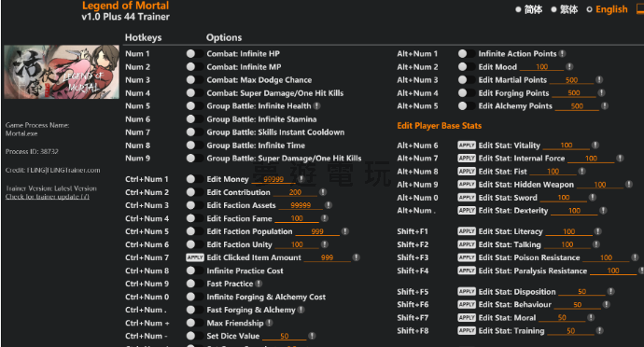Click info icon beside Edit Stat: Sword
The image size is (644, 347).
[x=593, y=198]
